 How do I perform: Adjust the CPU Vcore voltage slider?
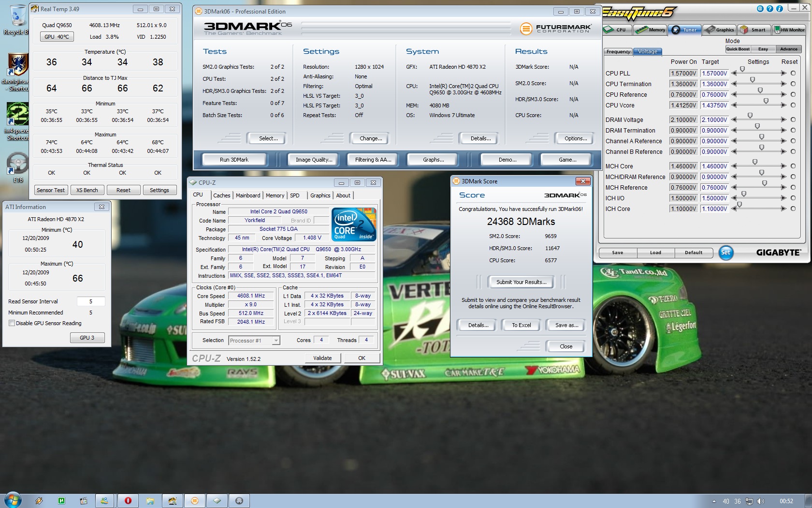coord(766,102)
